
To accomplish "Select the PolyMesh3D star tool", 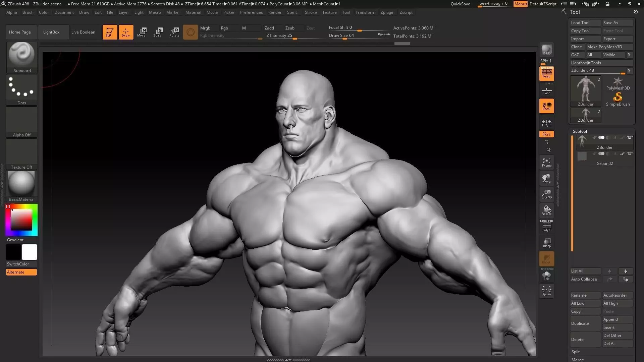I will 618,83.
